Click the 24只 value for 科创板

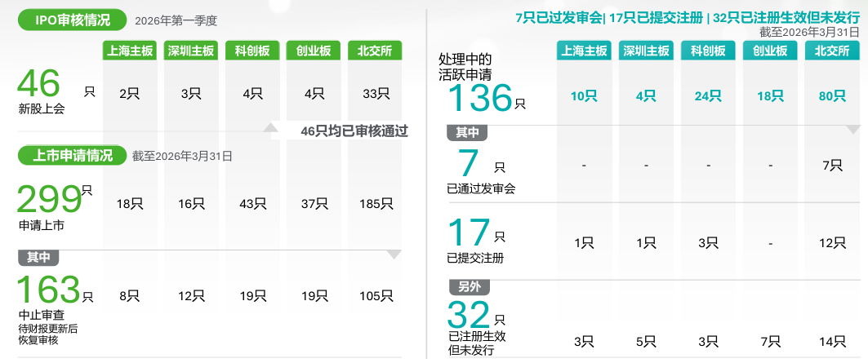[707, 96]
